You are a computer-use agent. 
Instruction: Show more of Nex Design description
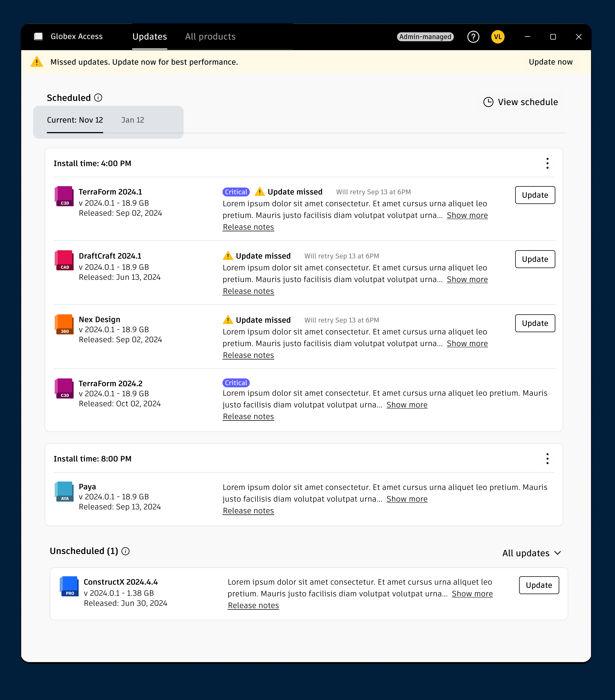[x=467, y=343]
